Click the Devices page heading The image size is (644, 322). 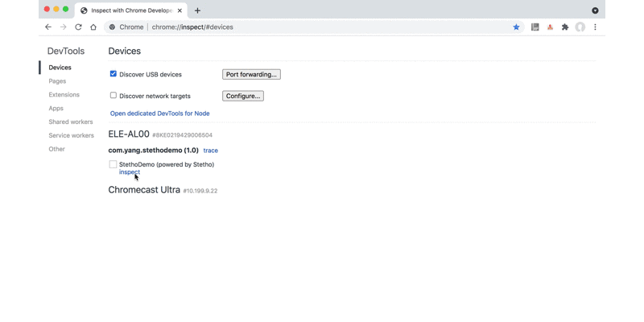(125, 51)
